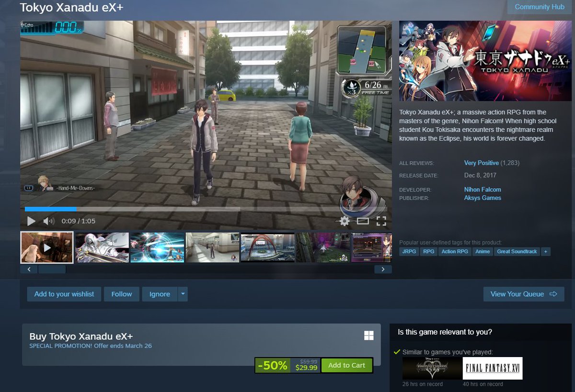This screenshot has width=575, height=392.
Task: Click the thumbnail strip right arrow
Action: point(383,269)
